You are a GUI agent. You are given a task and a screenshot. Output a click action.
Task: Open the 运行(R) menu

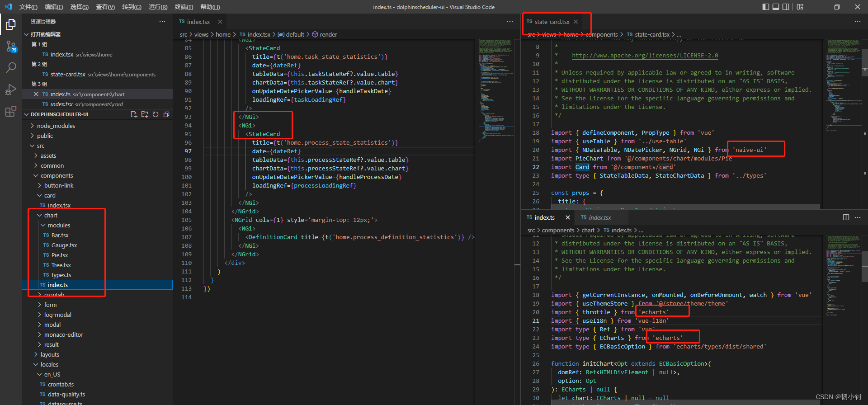tap(158, 7)
